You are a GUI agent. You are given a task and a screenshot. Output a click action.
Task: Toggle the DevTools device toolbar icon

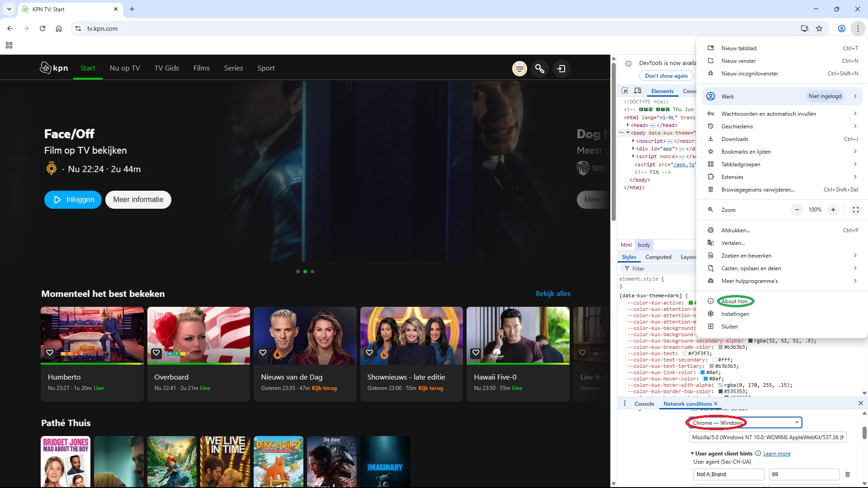coord(637,91)
